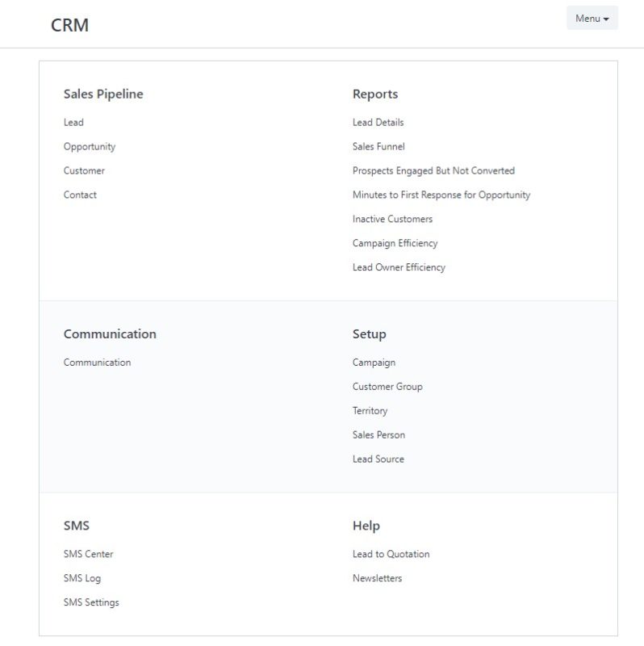This screenshot has height=646, width=644.
Task: View the Customer records
Action: pos(84,170)
